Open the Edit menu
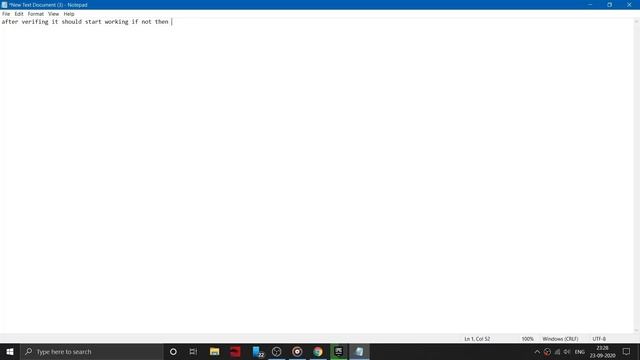This screenshot has height=360, width=640. tap(19, 14)
